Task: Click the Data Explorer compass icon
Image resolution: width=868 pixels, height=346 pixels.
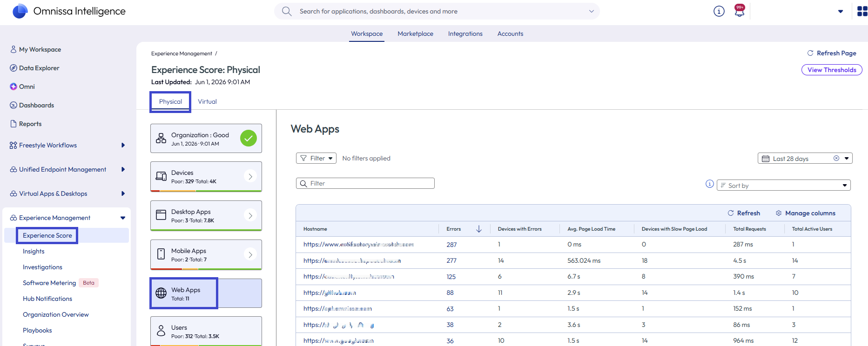Action: 13,68
